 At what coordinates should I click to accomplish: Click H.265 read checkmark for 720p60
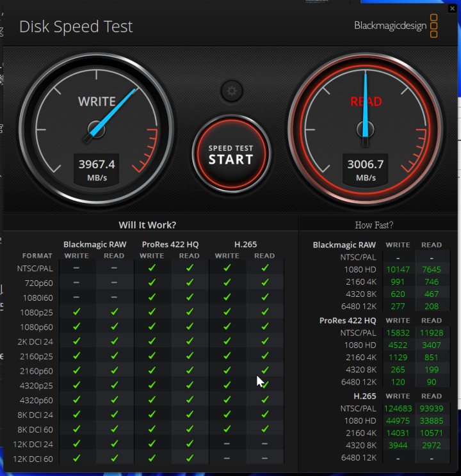265,282
